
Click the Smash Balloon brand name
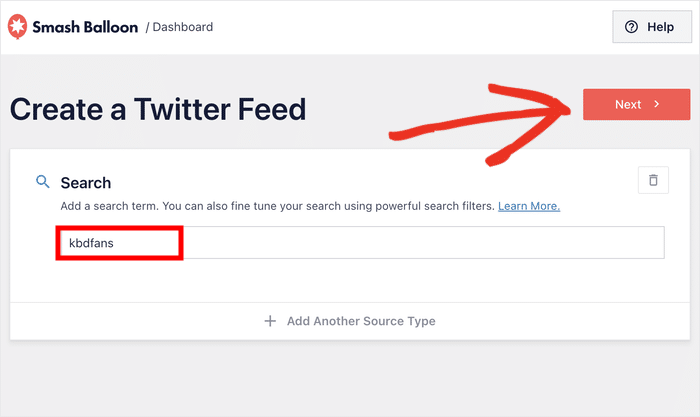(86, 27)
